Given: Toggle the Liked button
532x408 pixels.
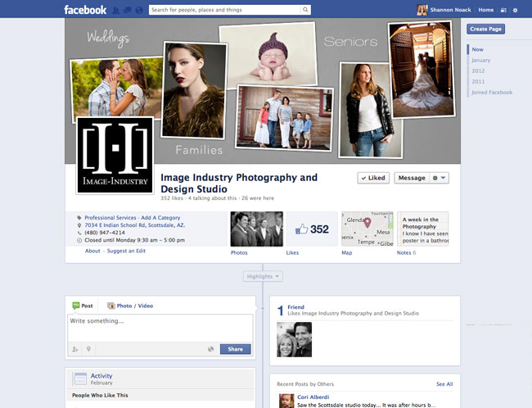Looking at the screenshot, I should pyautogui.click(x=373, y=178).
